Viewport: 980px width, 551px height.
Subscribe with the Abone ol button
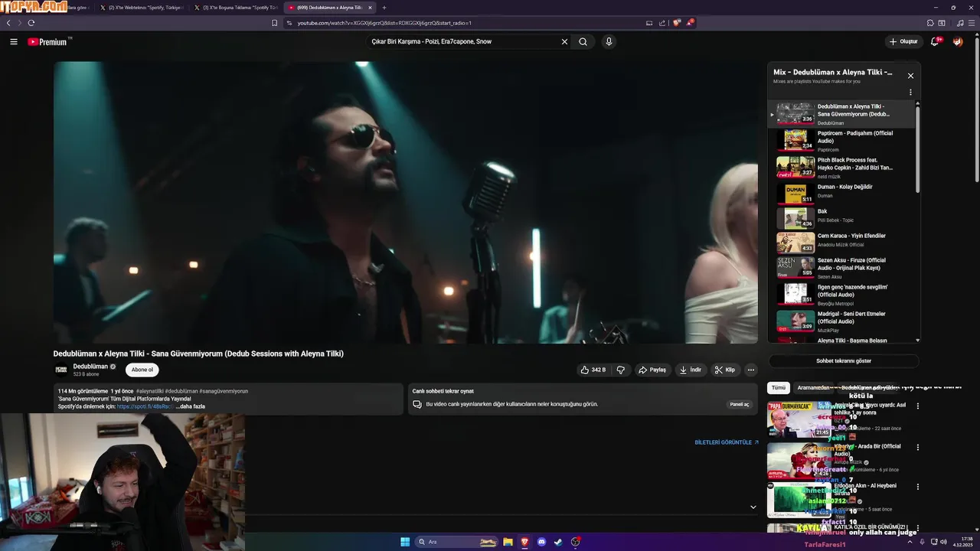(x=142, y=370)
